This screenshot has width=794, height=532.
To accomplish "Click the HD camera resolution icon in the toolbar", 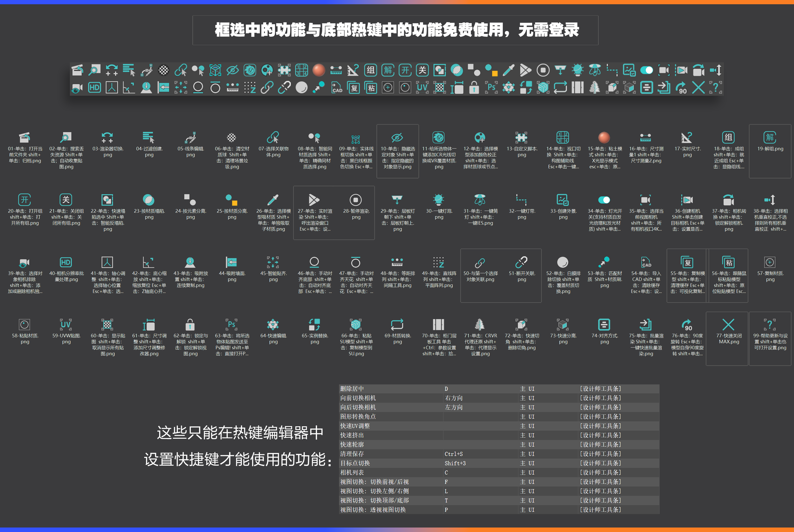I will pyautogui.click(x=94, y=88).
